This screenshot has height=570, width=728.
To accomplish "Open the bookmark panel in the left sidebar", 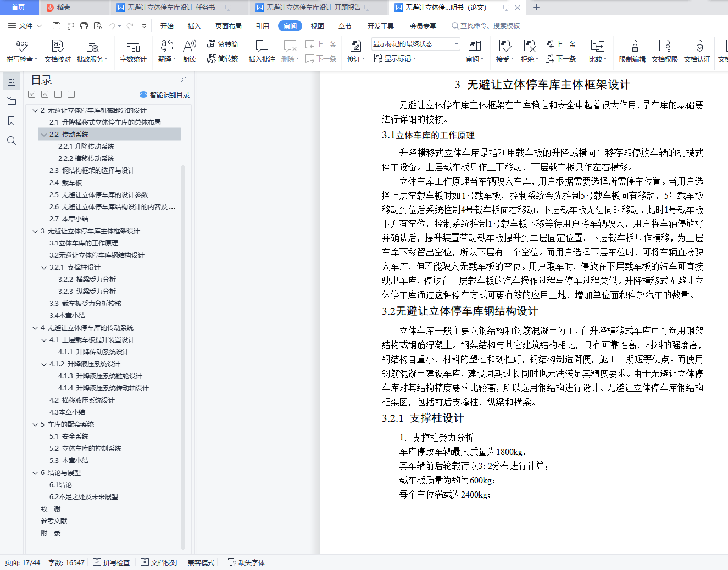I will 11,121.
